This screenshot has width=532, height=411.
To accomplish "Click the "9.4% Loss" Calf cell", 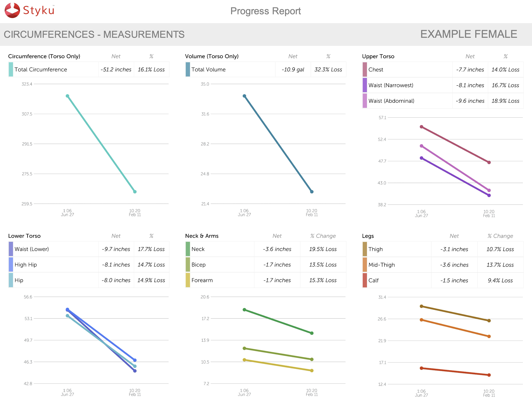I will pos(500,280).
